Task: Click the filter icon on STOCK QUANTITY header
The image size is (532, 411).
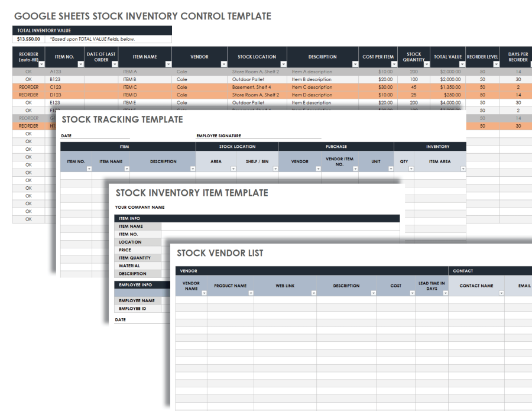Action: [x=426, y=64]
